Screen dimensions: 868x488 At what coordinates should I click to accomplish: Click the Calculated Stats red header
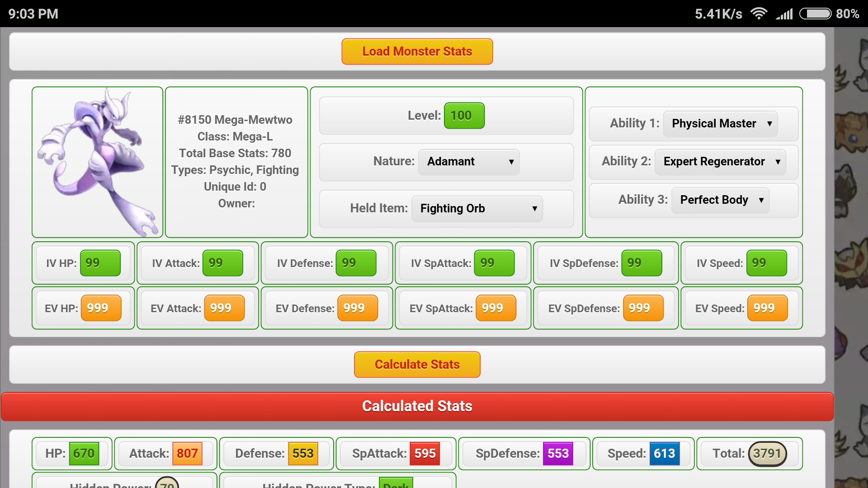tap(417, 406)
